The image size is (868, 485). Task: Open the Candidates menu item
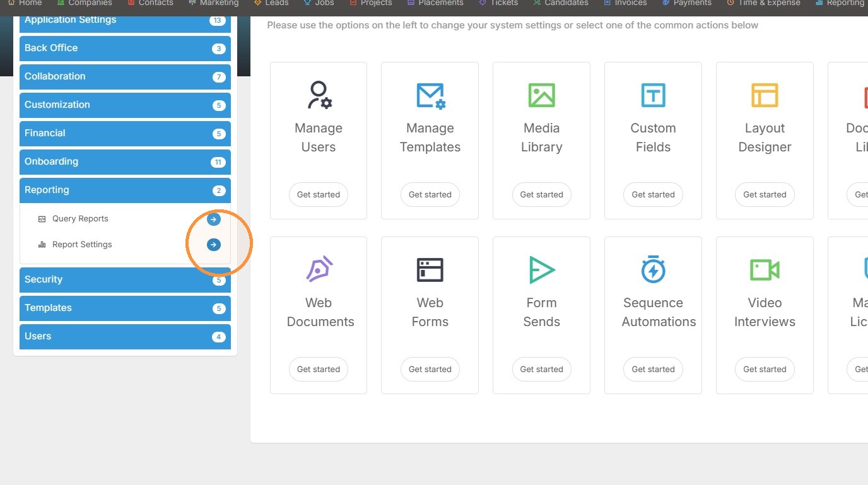point(561,3)
